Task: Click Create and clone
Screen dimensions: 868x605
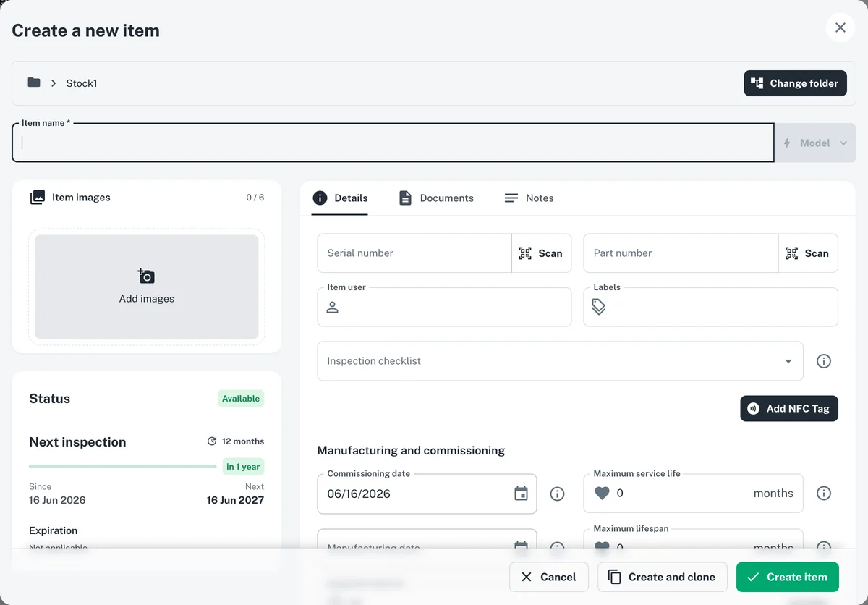Action: coord(662,577)
